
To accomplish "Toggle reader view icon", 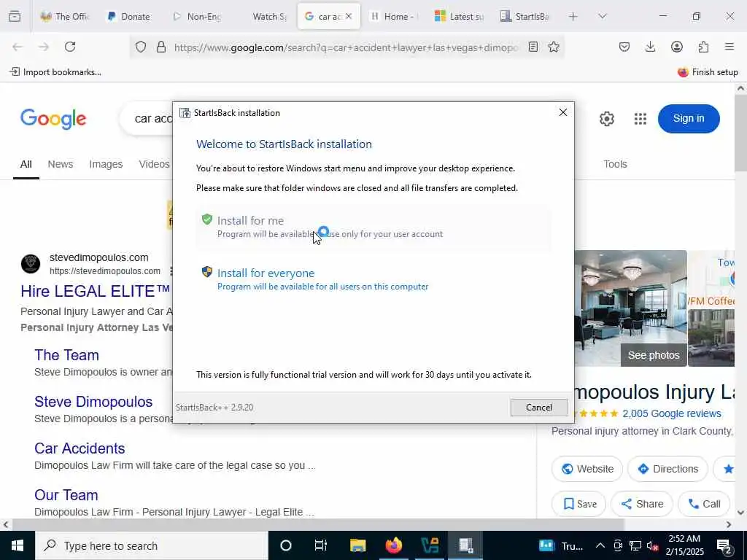I will [533, 47].
